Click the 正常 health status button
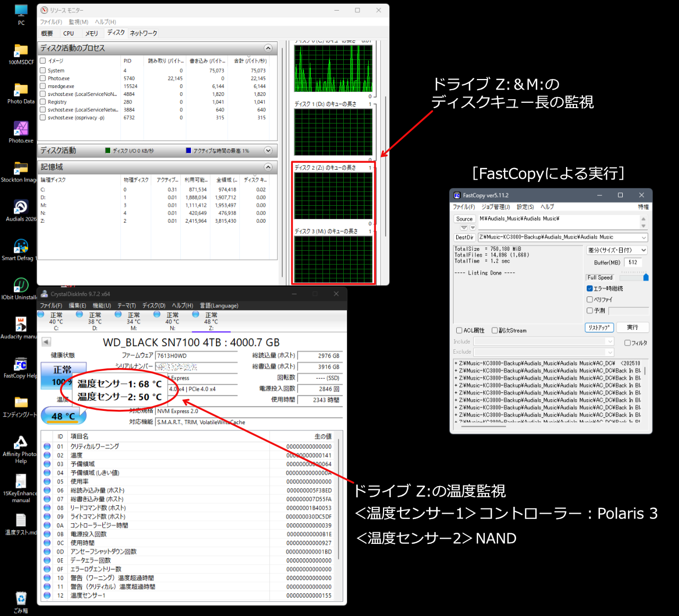 click(x=64, y=375)
